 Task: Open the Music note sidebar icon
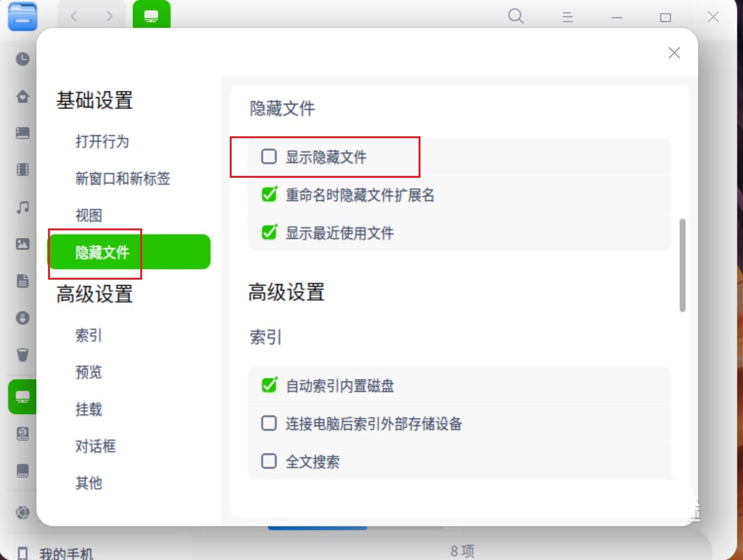click(22, 207)
